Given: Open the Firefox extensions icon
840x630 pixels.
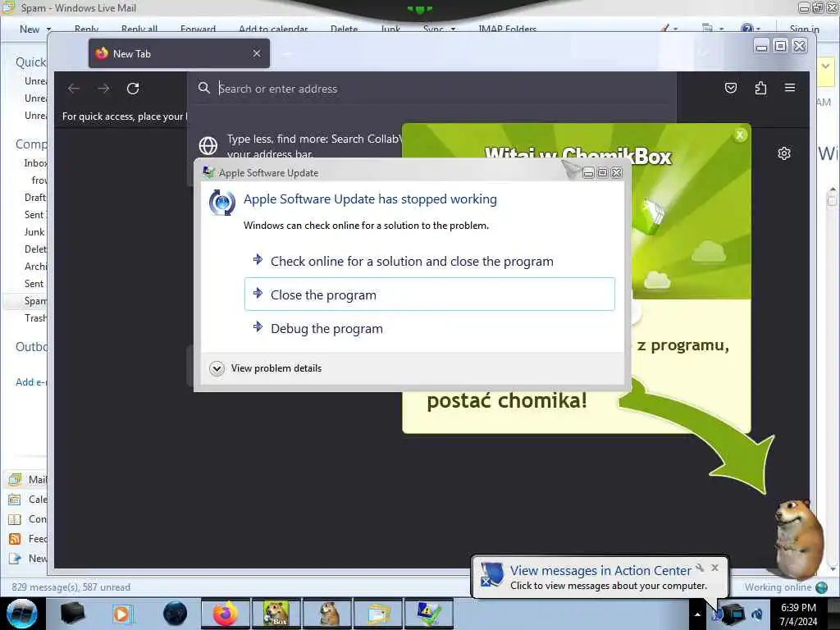Looking at the screenshot, I should (760, 88).
